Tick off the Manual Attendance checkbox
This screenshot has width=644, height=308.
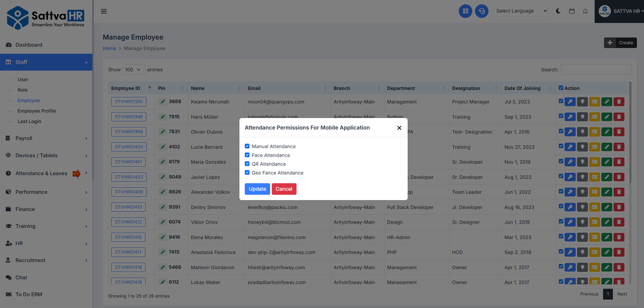pos(247,146)
